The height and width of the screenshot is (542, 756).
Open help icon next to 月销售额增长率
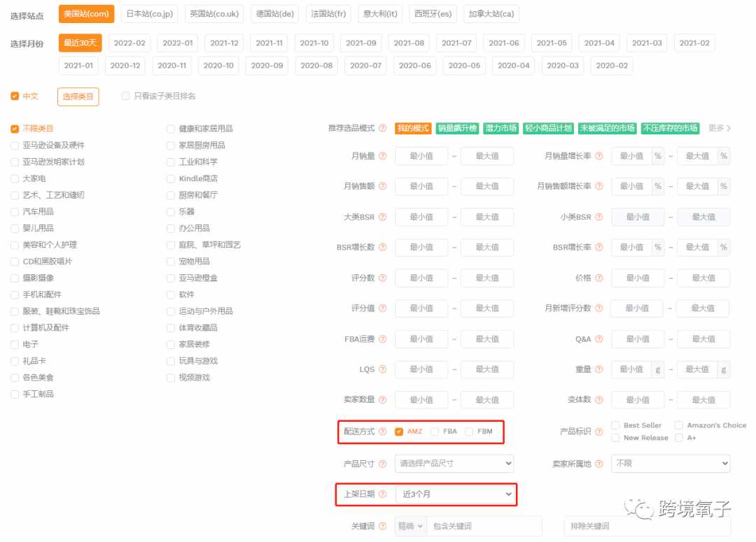tap(598, 186)
